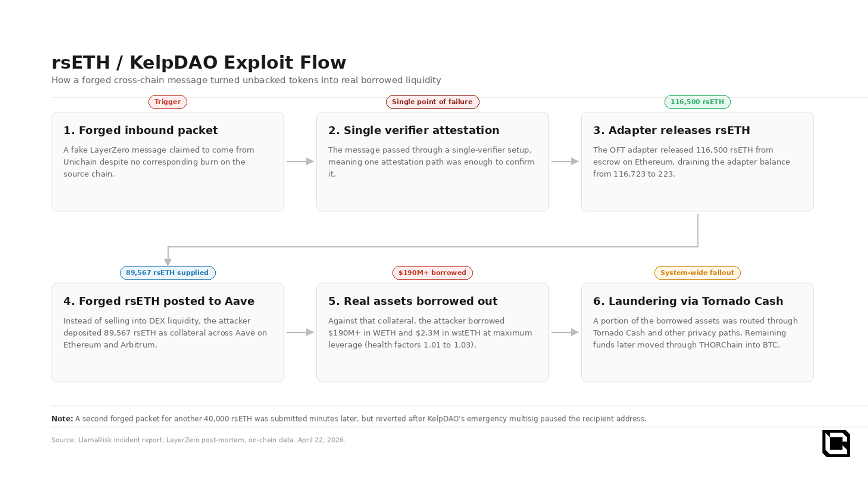Click the arrow between steps 1 and 2
Image resolution: width=868 pixels, height=488 pixels.
[x=300, y=161]
